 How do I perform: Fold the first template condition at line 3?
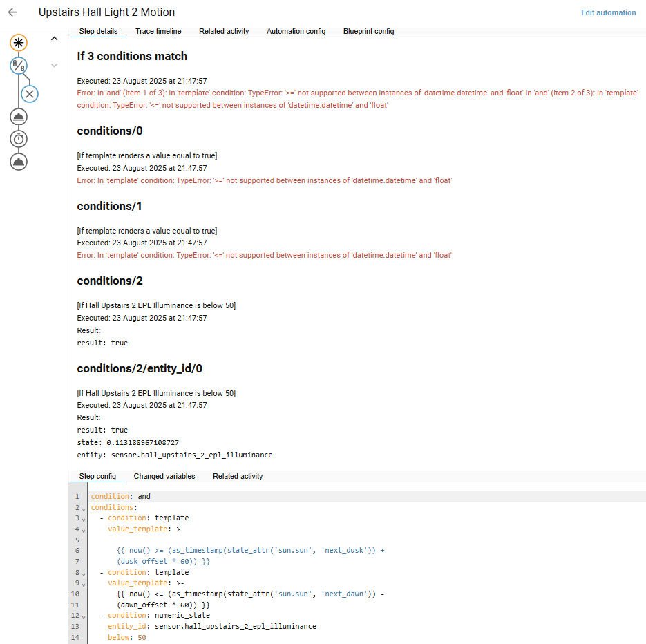pyautogui.click(x=84, y=518)
